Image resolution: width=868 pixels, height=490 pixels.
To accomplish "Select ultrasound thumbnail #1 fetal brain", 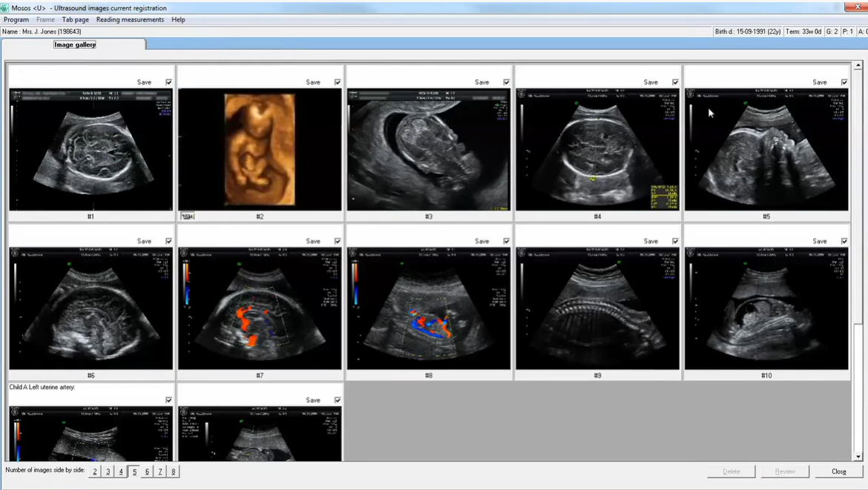I will click(x=91, y=149).
